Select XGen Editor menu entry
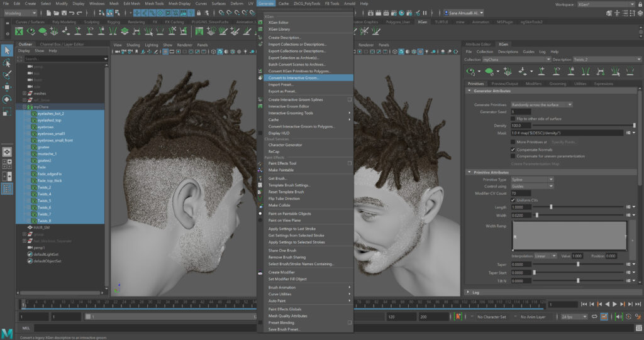 click(x=278, y=22)
